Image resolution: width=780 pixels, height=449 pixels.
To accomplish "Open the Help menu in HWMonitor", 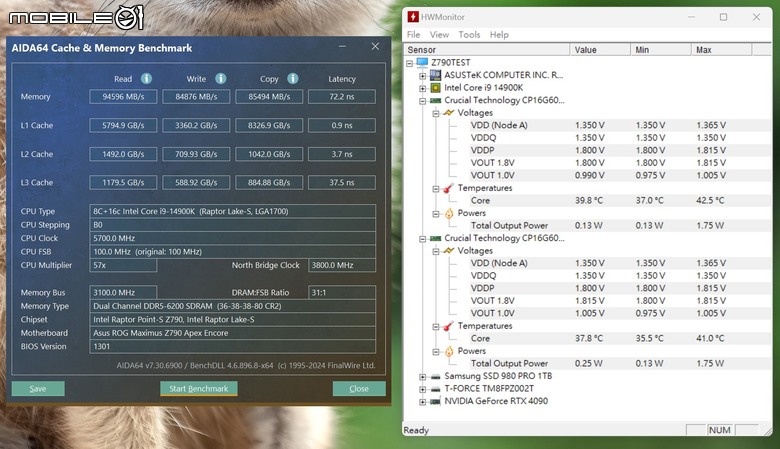I will [499, 34].
